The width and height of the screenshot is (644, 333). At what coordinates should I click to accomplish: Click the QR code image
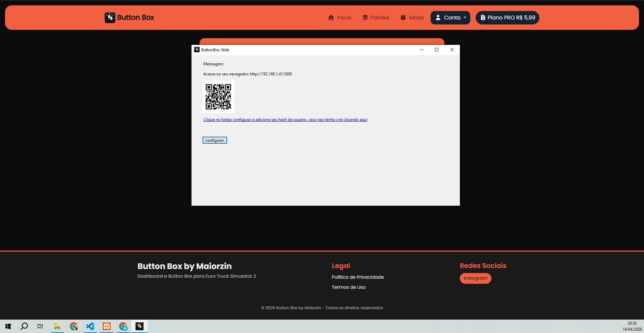coord(218,97)
